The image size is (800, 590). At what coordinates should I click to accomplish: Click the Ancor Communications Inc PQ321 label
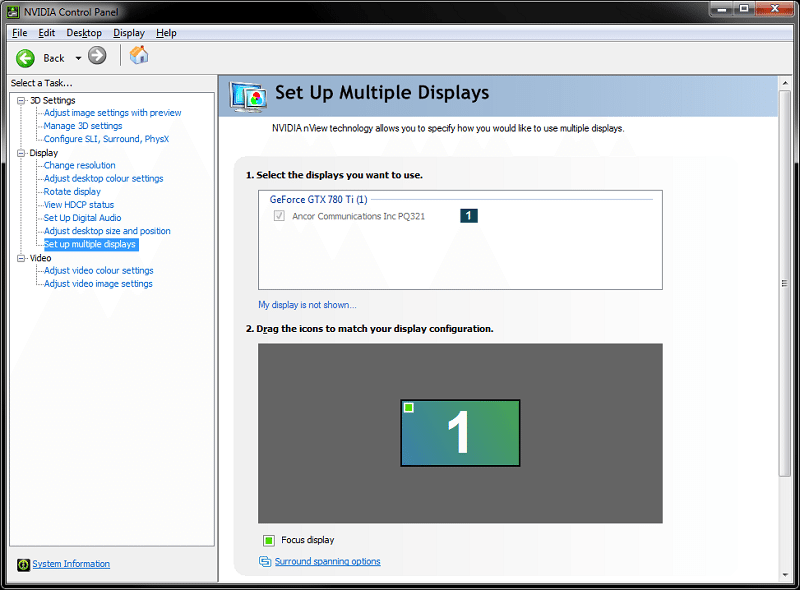click(358, 216)
